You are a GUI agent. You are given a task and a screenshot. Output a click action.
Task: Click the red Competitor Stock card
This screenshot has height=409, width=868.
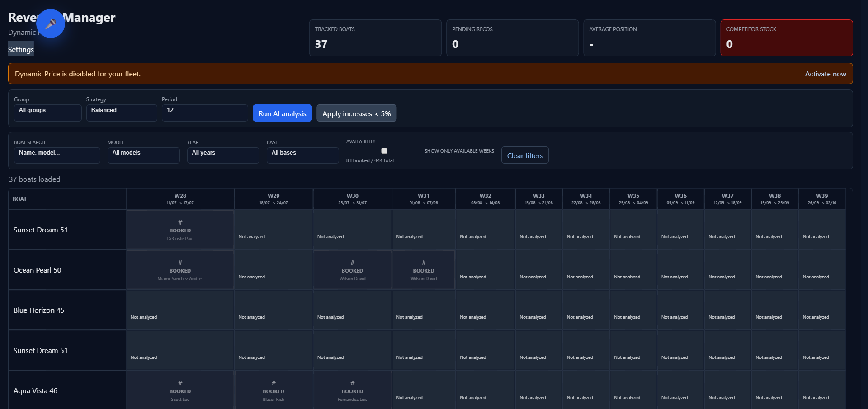coord(787,38)
